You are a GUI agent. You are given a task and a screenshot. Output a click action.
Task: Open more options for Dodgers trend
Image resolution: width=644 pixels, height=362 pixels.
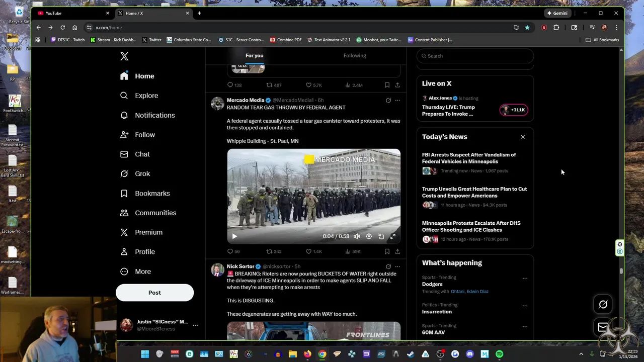[x=525, y=278]
